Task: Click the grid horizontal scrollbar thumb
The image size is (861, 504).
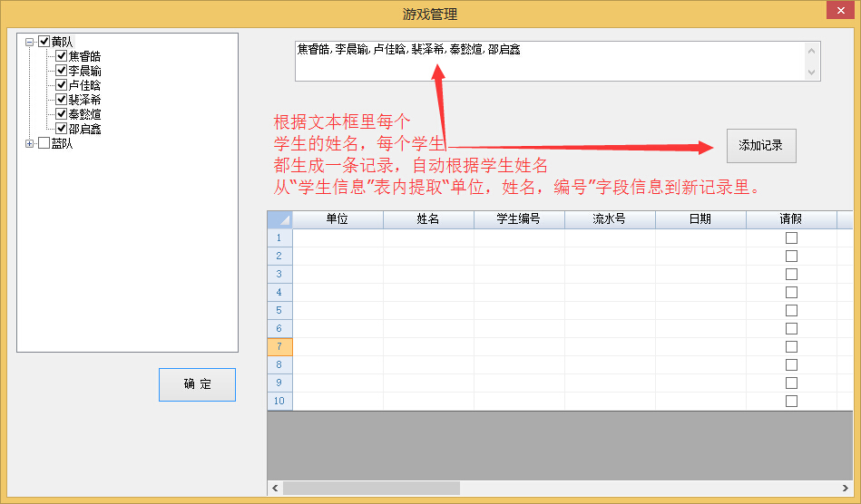Action: click(x=371, y=488)
